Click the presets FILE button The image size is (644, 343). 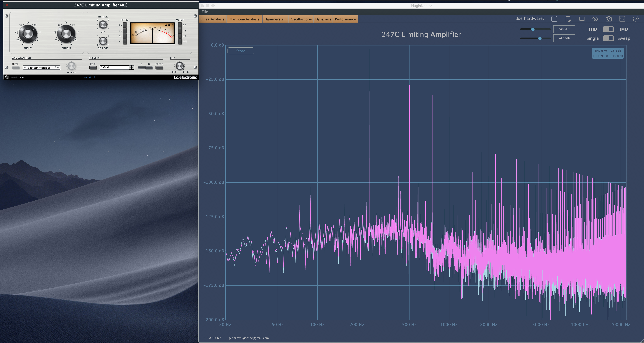click(x=93, y=68)
